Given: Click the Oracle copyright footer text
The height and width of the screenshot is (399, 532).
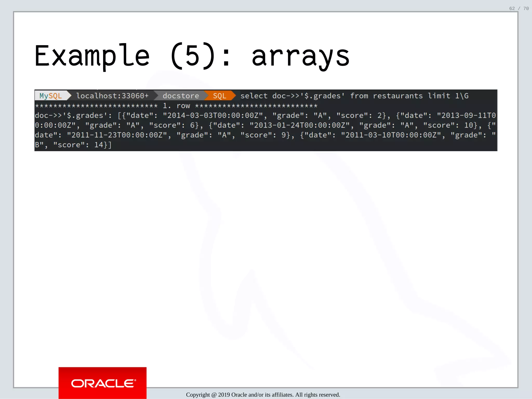Looking at the screenshot, I should [263, 395].
